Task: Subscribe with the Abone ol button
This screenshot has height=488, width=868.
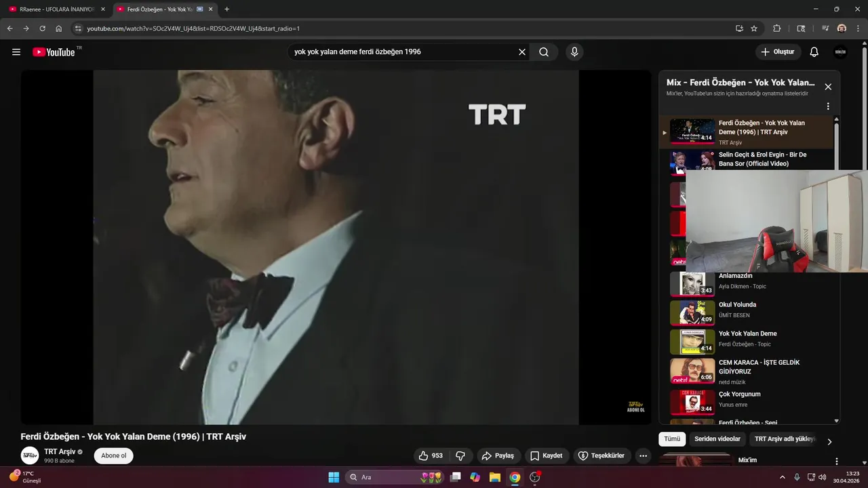Action: [114, 455]
